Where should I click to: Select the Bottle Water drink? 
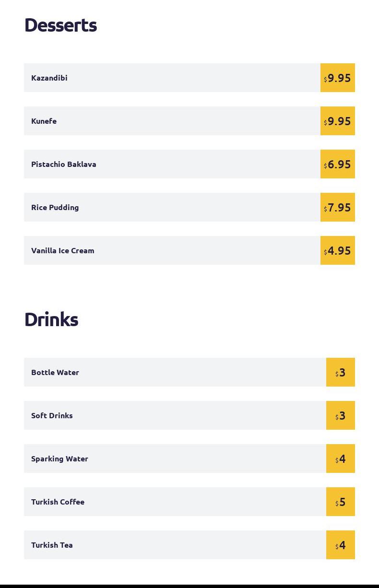coord(55,372)
